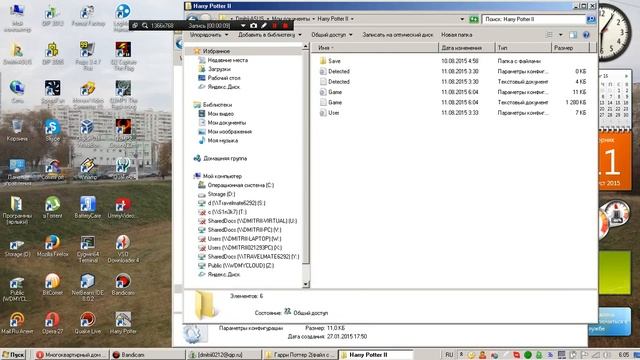
Task: Go back with the Explorer back arrow
Action: 192,19
